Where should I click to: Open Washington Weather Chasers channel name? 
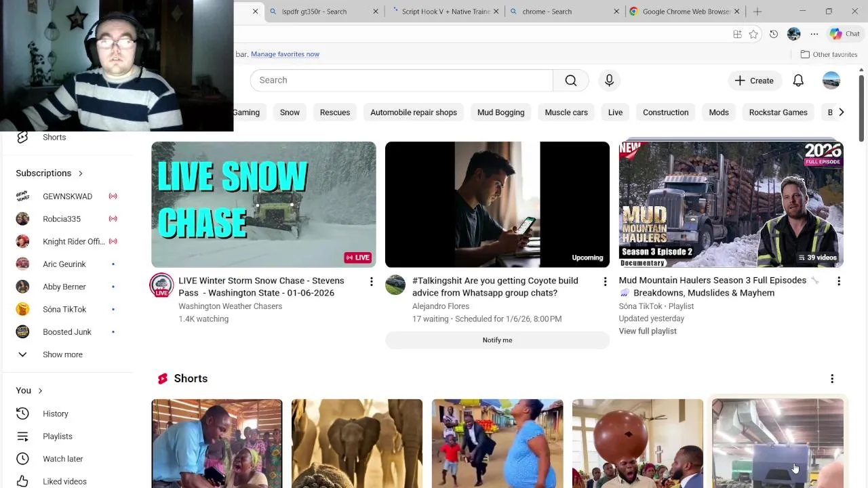pyautogui.click(x=230, y=306)
